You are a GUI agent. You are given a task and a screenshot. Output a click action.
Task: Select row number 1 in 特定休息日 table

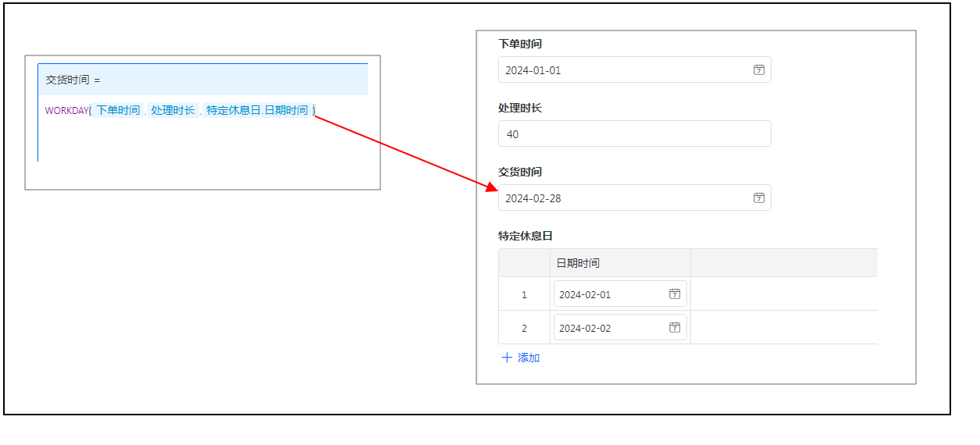tap(524, 294)
